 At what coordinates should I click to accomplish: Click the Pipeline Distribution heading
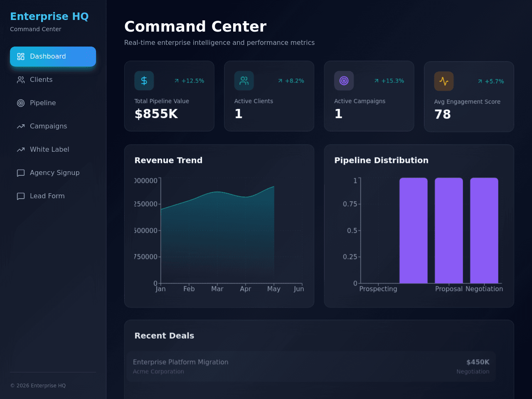(x=381, y=160)
